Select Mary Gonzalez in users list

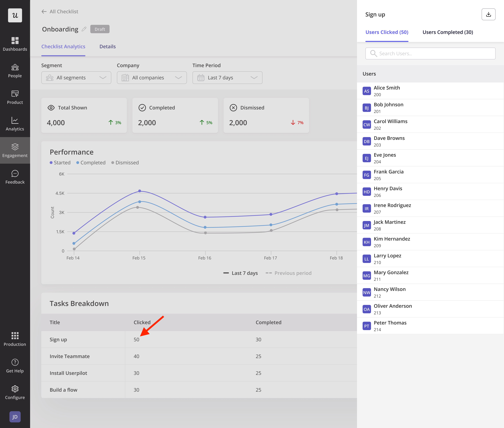point(430,275)
